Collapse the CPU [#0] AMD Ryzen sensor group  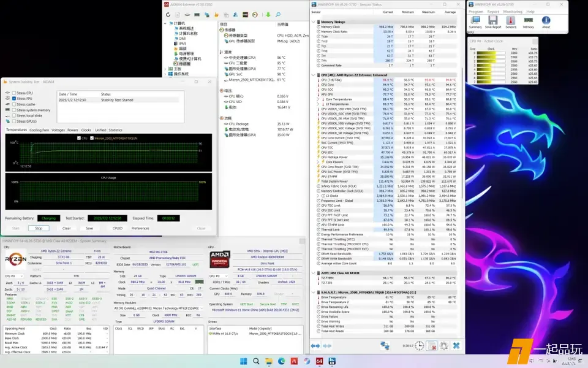tap(314, 75)
